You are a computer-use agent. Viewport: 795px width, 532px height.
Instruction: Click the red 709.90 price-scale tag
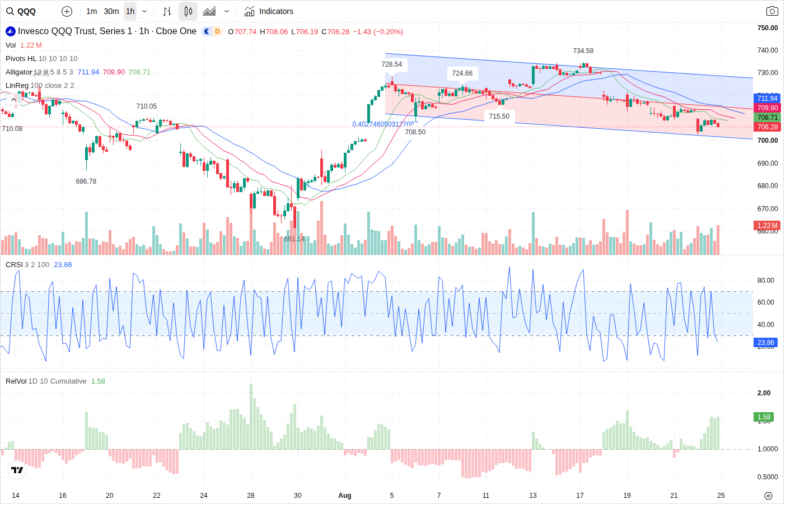click(x=767, y=108)
